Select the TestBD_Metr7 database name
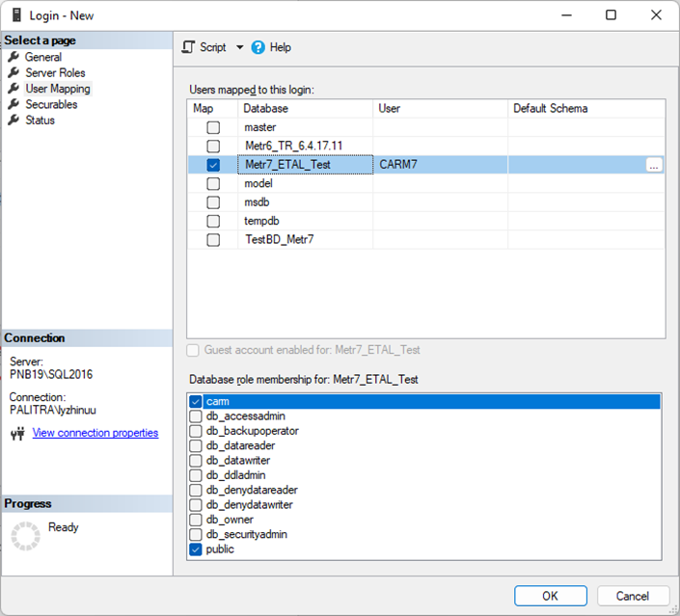 coord(280,239)
